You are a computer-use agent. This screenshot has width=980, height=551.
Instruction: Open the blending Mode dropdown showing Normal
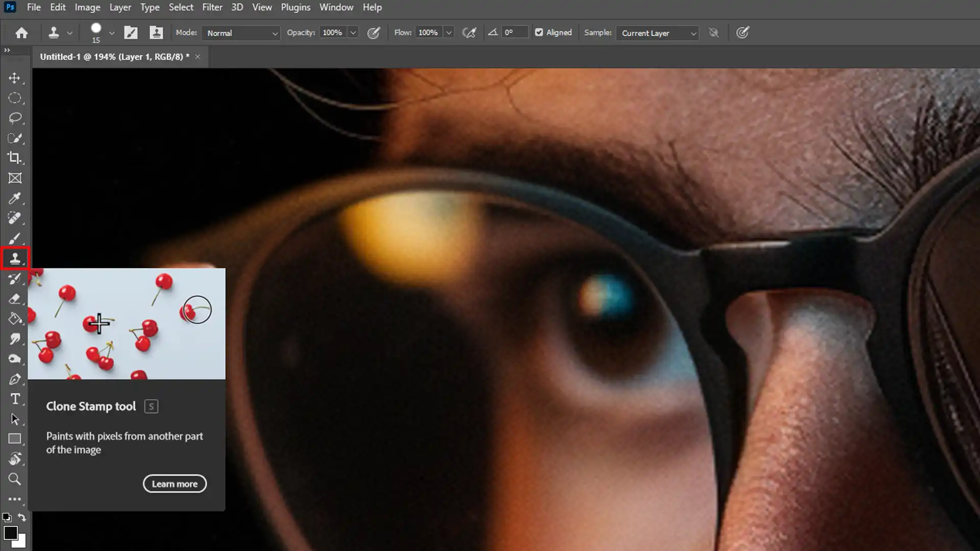click(241, 33)
